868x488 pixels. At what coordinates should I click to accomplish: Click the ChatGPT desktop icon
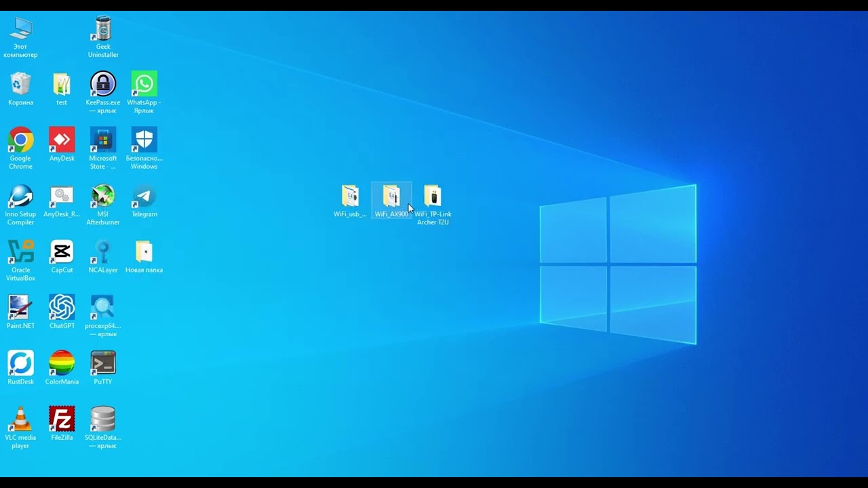click(62, 307)
